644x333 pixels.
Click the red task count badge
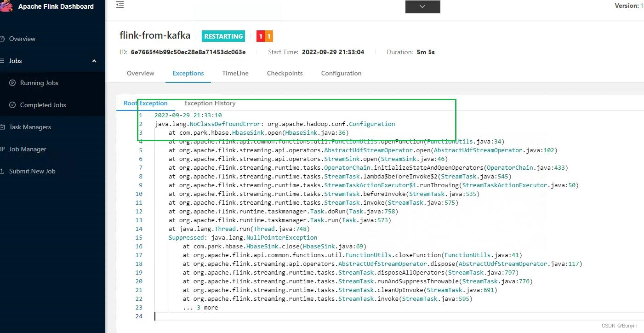click(x=261, y=36)
